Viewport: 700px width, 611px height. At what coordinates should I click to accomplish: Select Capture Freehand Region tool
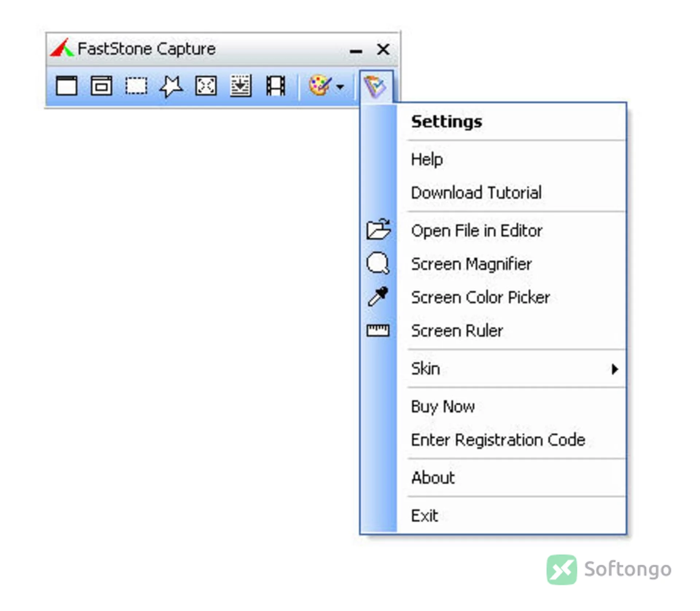pos(171,86)
